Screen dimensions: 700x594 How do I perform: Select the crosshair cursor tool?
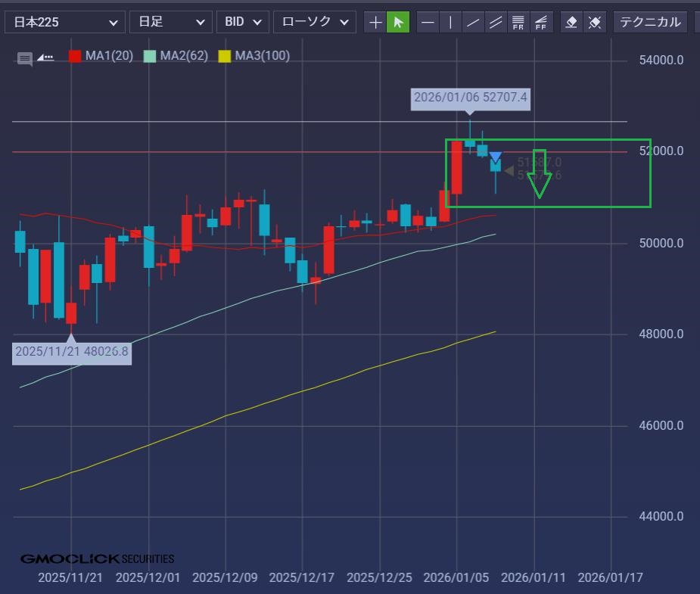375,22
